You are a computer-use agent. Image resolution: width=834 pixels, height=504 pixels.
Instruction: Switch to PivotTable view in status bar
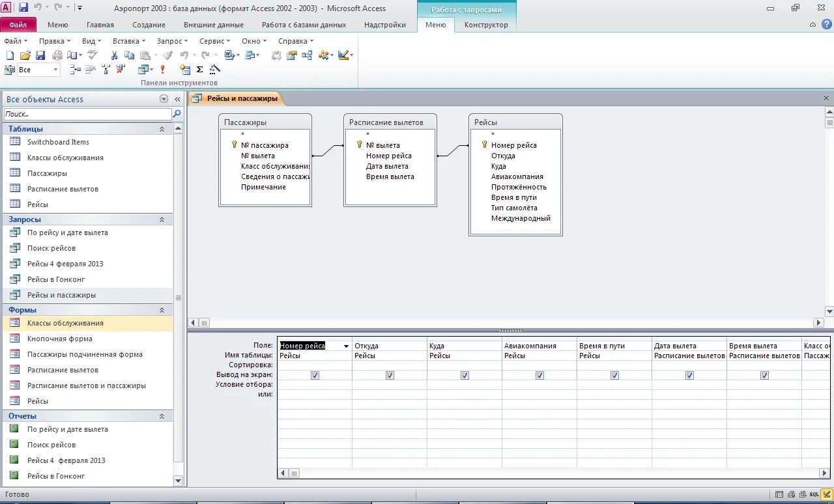(x=792, y=494)
